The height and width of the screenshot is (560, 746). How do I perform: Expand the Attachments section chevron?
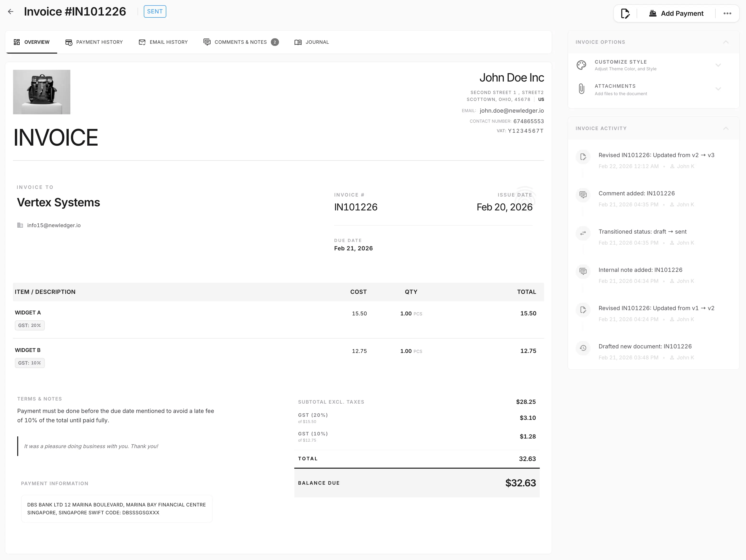point(718,89)
